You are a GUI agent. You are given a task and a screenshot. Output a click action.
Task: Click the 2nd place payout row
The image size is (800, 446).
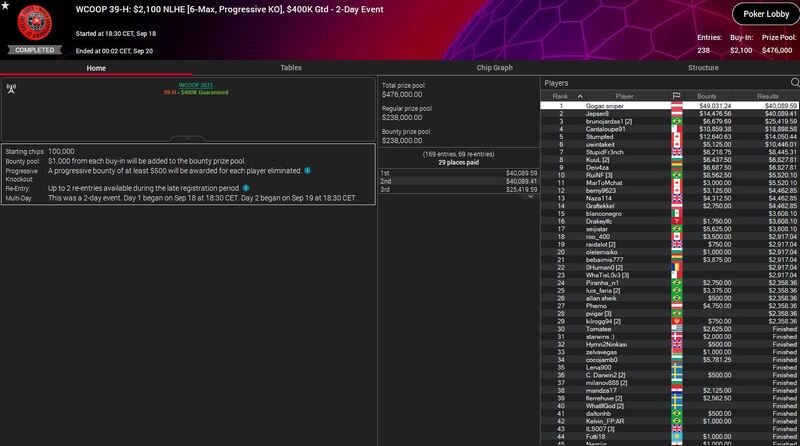[x=459, y=181]
